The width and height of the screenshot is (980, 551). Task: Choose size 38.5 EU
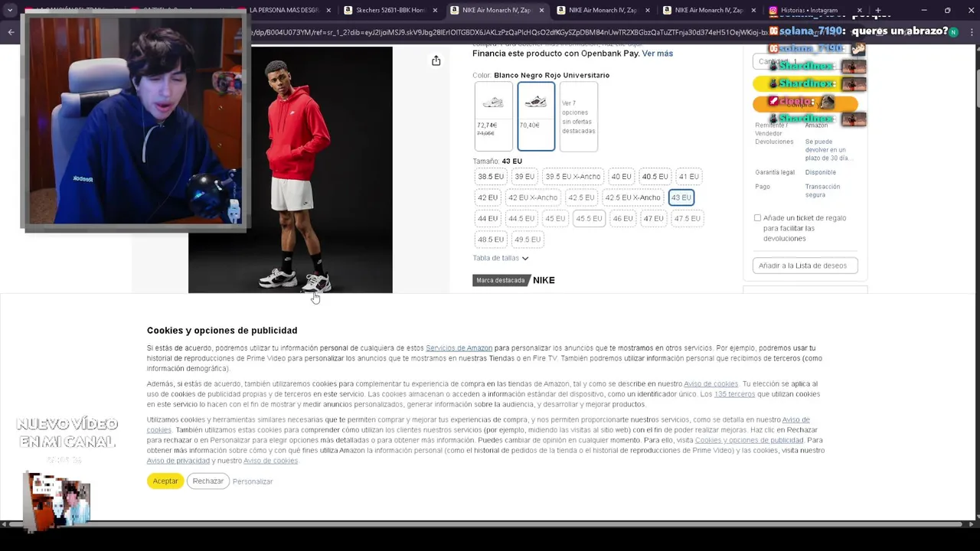[x=491, y=177]
